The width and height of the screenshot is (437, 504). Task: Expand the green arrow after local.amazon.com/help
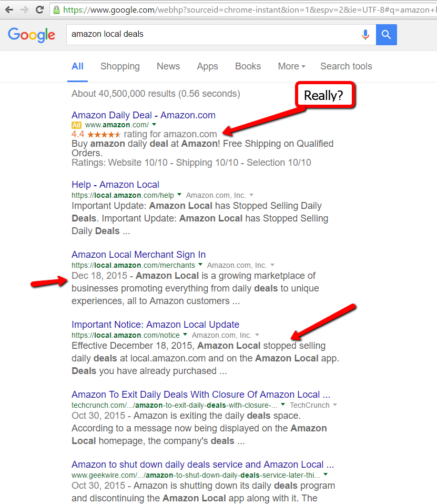click(179, 195)
